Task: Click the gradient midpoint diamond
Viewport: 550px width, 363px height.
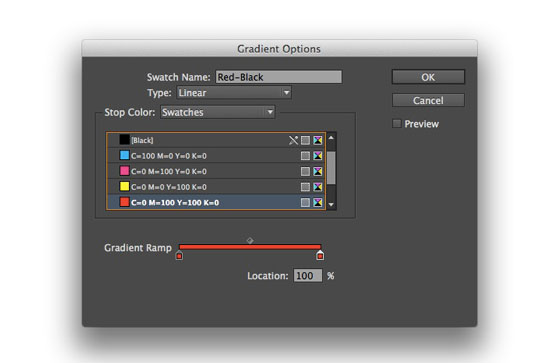Action: click(250, 241)
